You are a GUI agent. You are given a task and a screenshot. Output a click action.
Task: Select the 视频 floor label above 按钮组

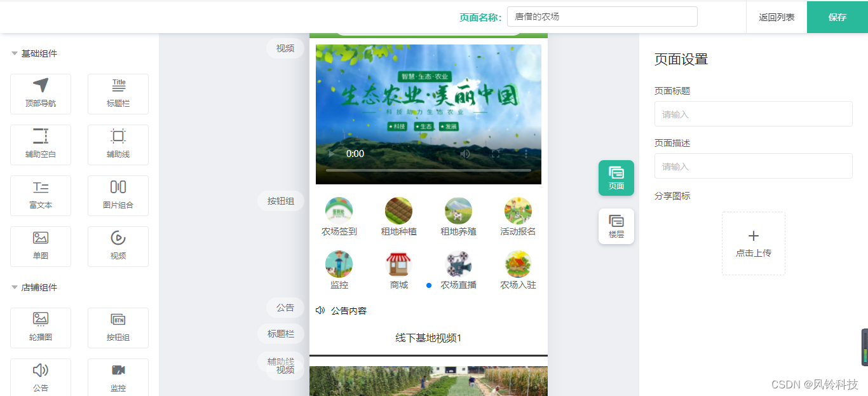[x=285, y=48]
